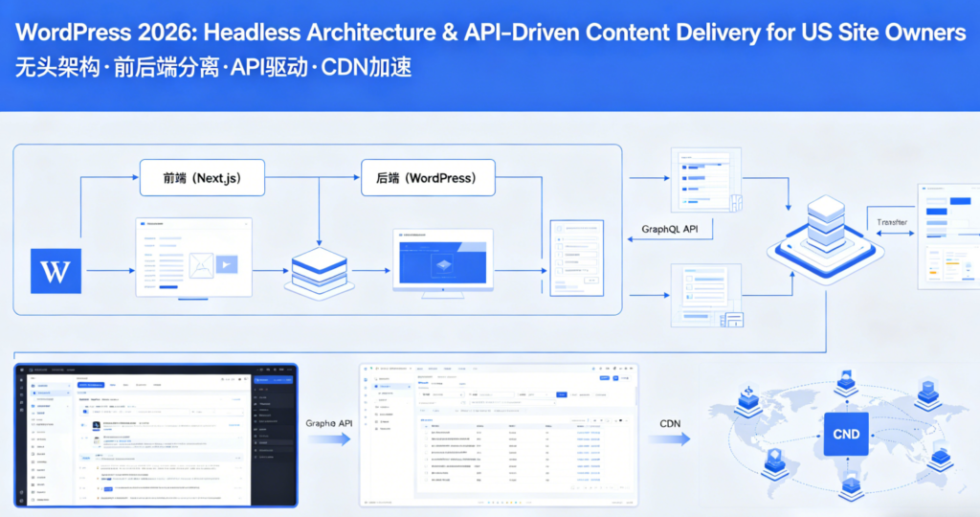Click the topmost CDN node on the world map
The image size is (980, 517).
pyautogui.click(x=845, y=384)
